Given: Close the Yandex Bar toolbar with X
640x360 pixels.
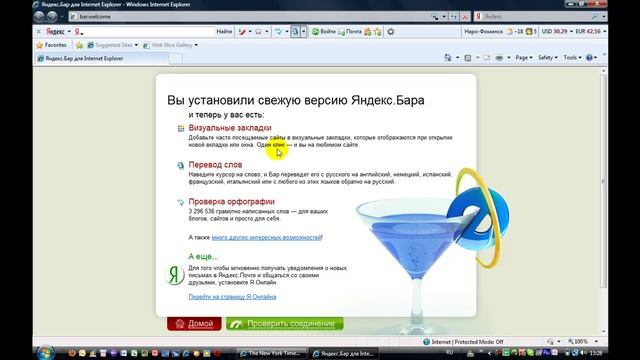Looking at the screenshot, I should 38,31.
